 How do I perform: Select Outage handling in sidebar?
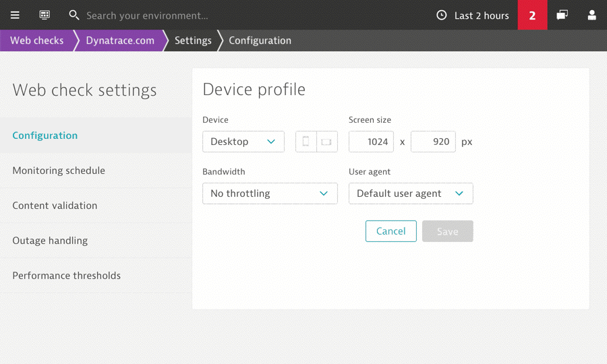[50, 241]
